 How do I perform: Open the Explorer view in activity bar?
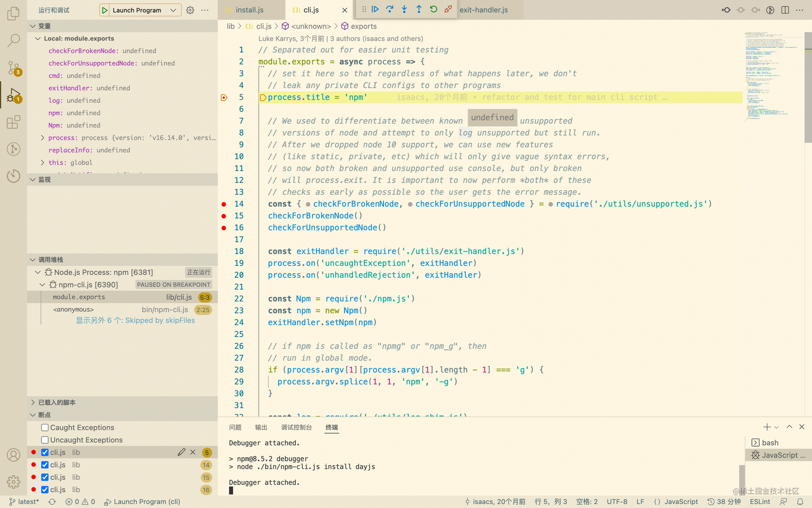pos(13,13)
